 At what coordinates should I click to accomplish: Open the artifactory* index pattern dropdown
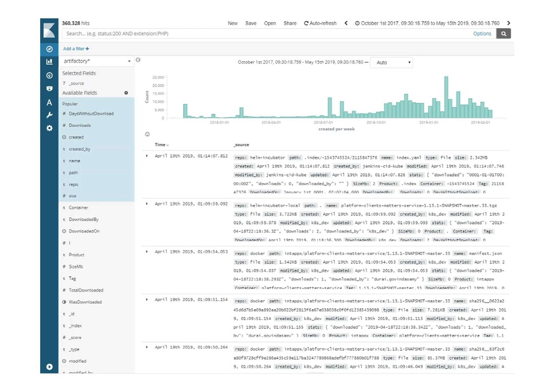point(96,61)
